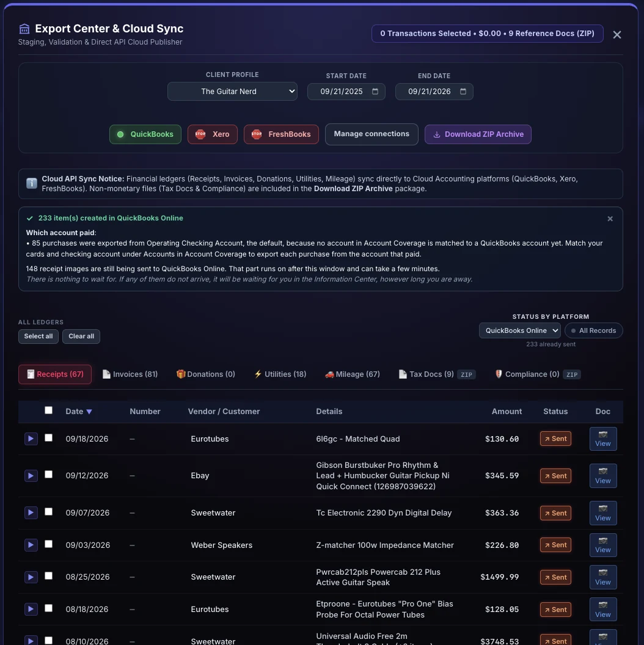
Task: View document for $130.60 Eurotubes receipt
Action: [603, 439]
